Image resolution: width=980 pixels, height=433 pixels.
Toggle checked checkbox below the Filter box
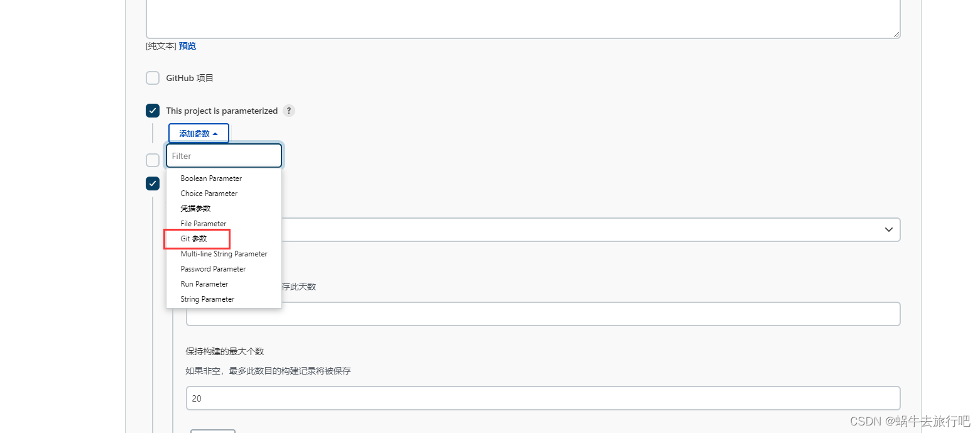153,184
